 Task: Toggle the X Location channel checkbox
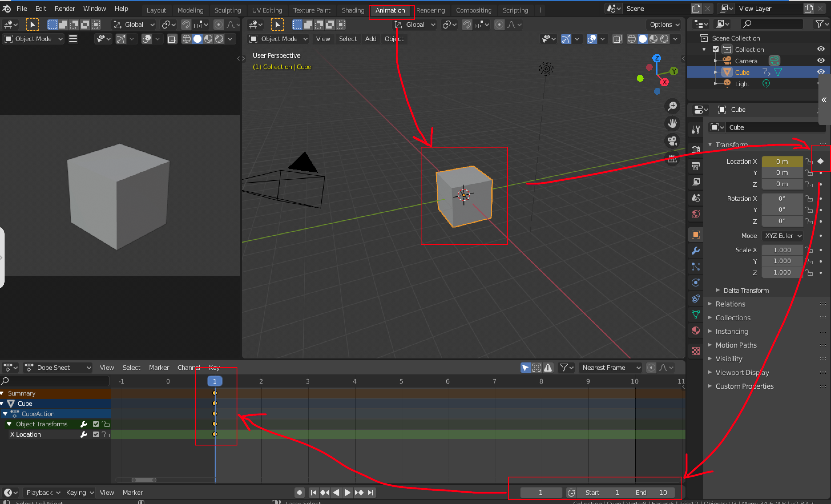click(x=96, y=434)
